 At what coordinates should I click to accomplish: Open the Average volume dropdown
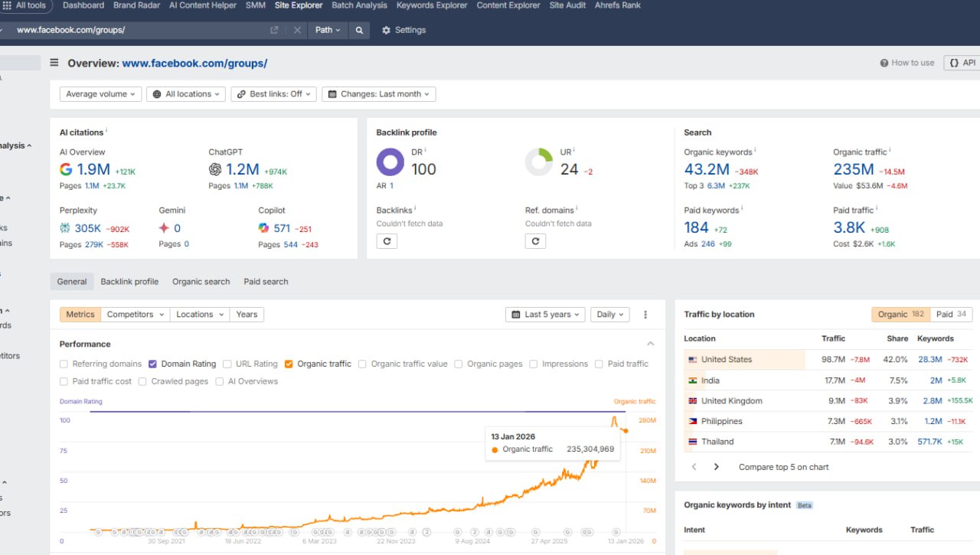101,94
